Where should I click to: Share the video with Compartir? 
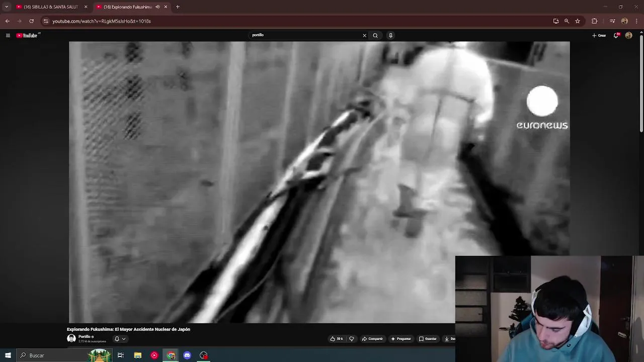point(372,339)
